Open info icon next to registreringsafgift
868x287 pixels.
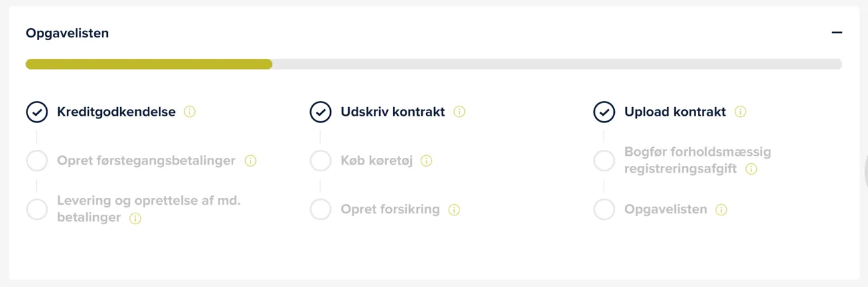(751, 169)
